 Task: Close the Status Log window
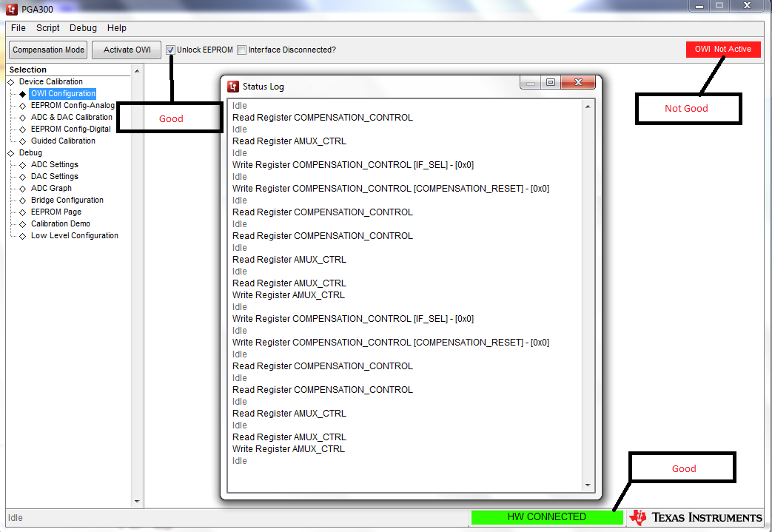coord(578,83)
